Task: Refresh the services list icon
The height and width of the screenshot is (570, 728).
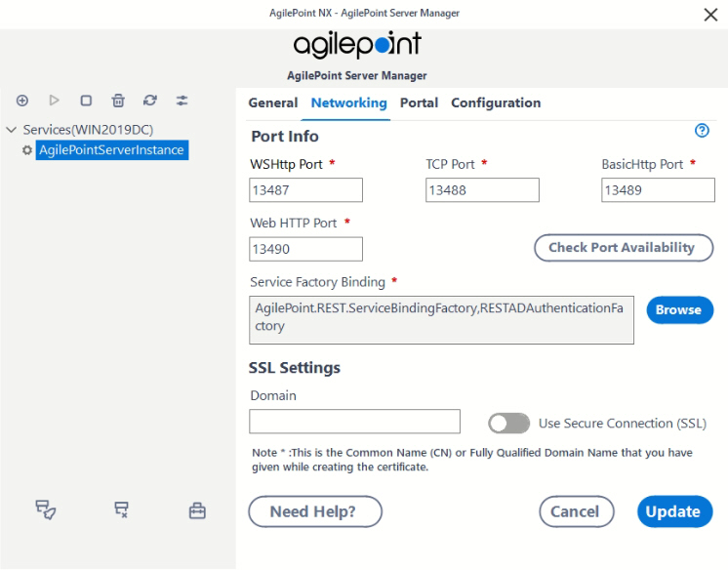Action: pos(150,101)
